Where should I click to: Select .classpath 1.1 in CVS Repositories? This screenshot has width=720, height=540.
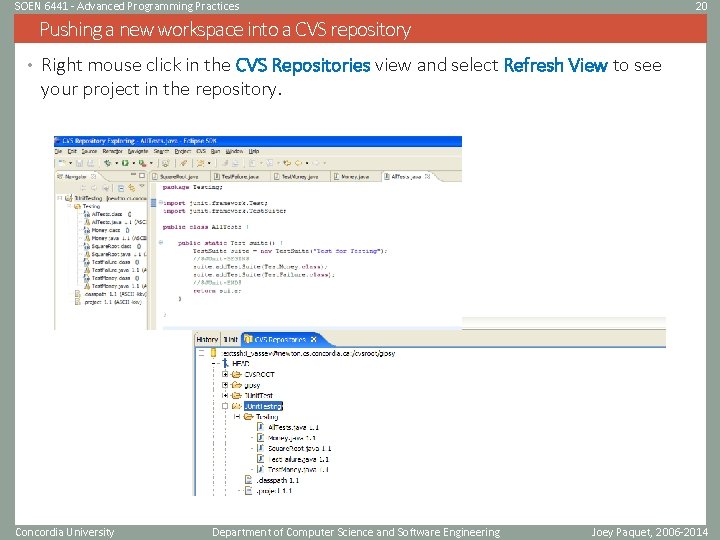[x=271, y=480]
